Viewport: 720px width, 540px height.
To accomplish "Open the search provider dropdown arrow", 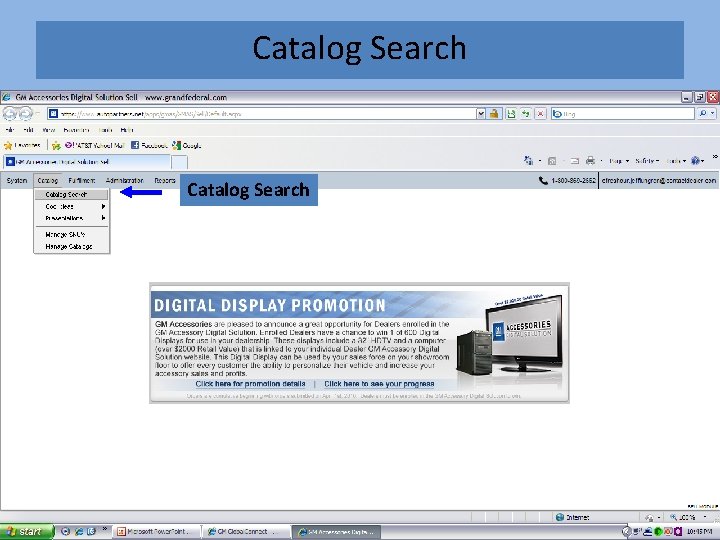I will tap(713, 113).
